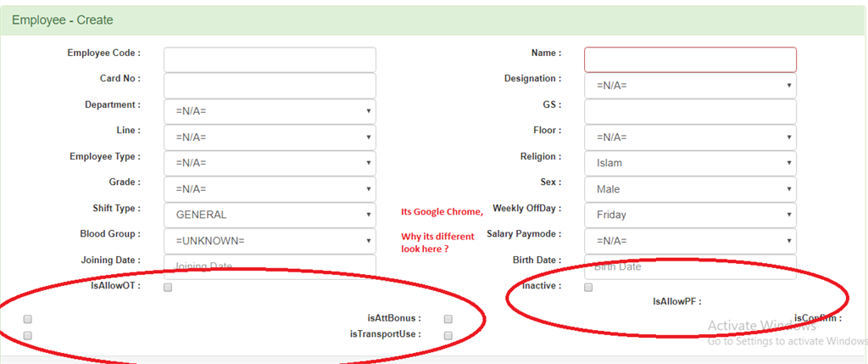Click into the Card No text box
The width and height of the screenshot is (868, 364).
coord(270,86)
